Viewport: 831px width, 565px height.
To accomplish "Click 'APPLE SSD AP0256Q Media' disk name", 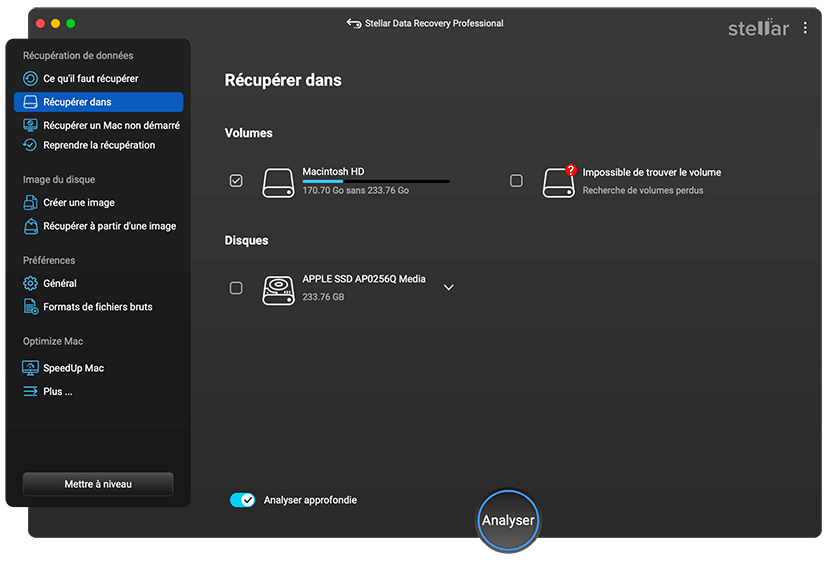I will tap(364, 279).
